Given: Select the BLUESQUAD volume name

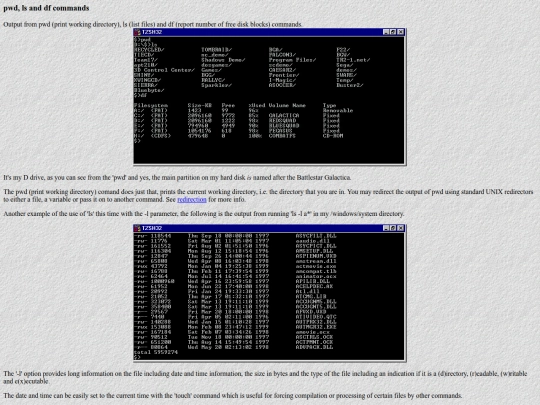Looking at the screenshot, I should pos(284,126).
